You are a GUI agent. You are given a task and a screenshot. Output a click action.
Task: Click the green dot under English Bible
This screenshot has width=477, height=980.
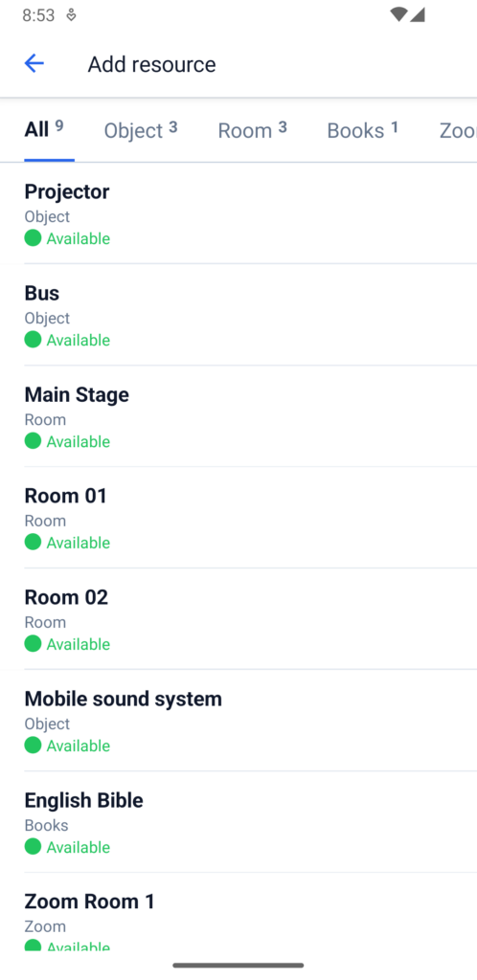tap(33, 846)
